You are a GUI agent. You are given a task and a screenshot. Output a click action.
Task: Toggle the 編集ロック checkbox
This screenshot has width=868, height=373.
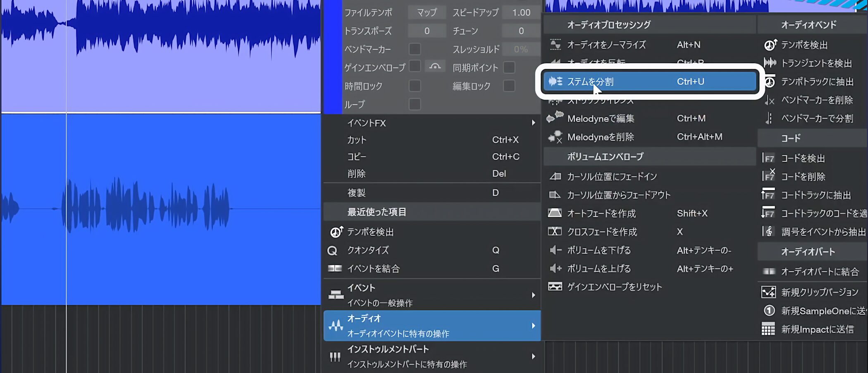[509, 86]
